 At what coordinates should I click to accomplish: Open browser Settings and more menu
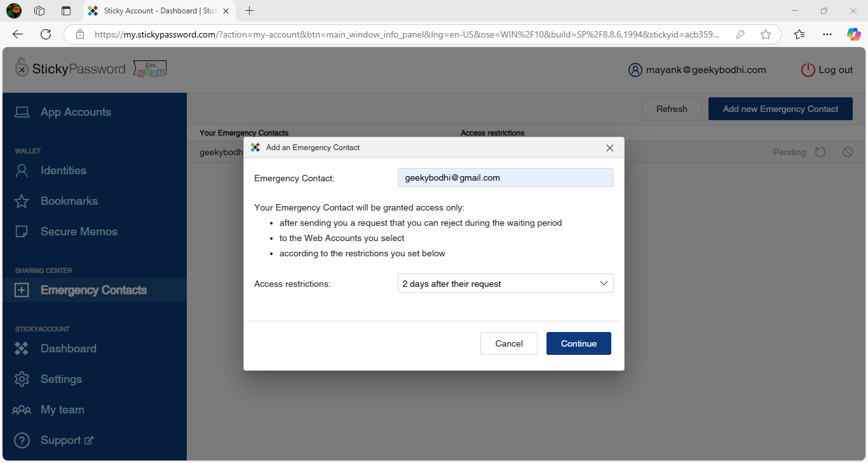827,34
